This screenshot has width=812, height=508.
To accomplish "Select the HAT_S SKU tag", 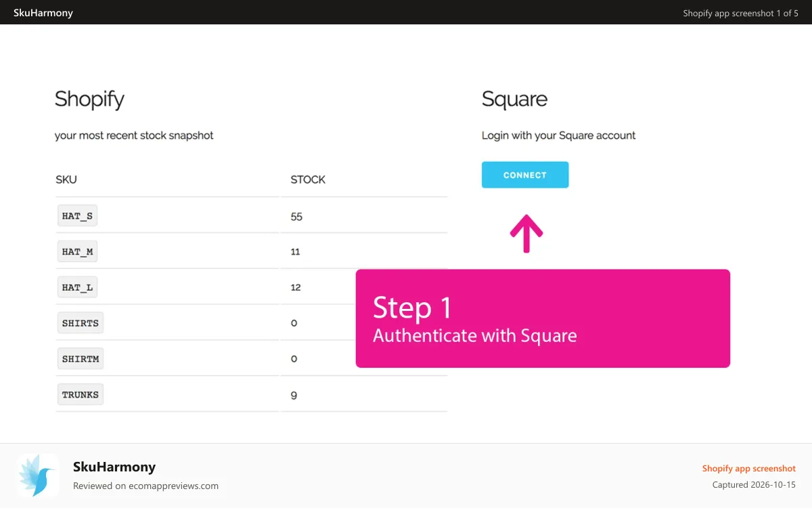I will pyautogui.click(x=77, y=216).
